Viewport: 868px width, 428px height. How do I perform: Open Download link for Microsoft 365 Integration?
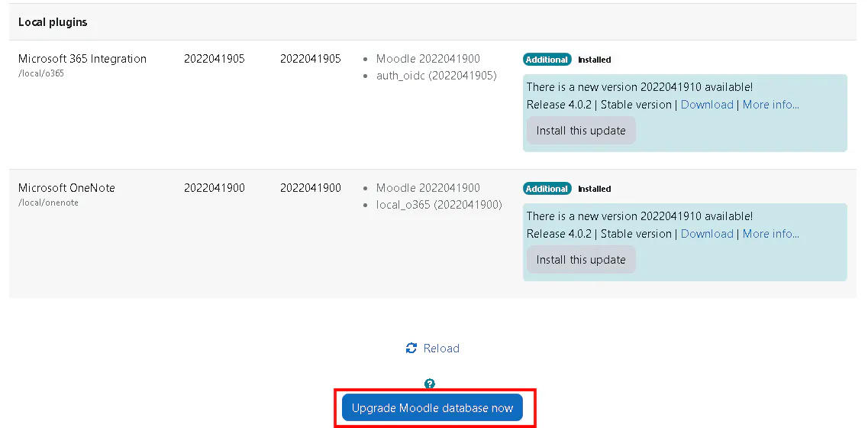(x=707, y=104)
